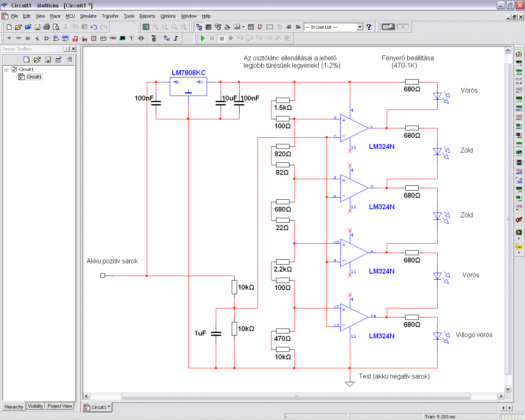Image resolution: width=525 pixels, height=420 pixels.
Task: Open the Grapher toolbar icon
Action: coord(237,27)
